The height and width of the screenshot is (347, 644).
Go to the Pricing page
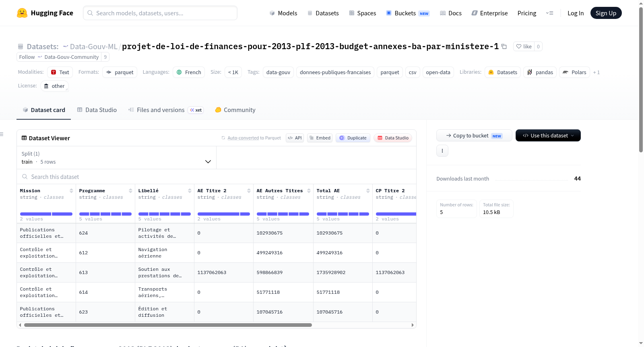(527, 13)
